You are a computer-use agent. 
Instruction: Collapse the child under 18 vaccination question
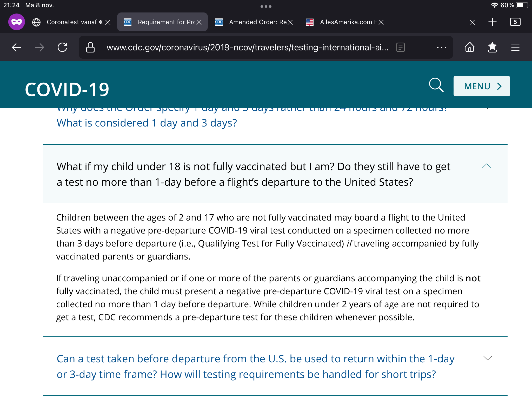tap(487, 166)
